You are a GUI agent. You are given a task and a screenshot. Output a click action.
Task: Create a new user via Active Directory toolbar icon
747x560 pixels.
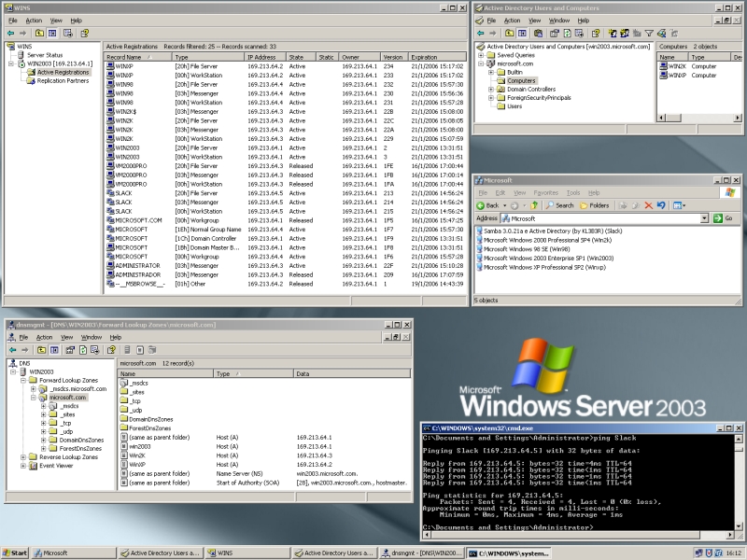(613, 34)
